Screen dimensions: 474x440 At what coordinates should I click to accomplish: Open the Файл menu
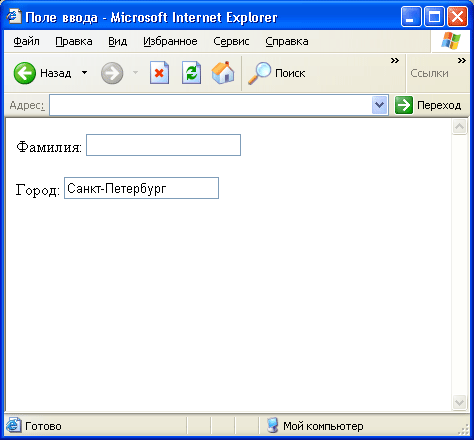[26, 41]
